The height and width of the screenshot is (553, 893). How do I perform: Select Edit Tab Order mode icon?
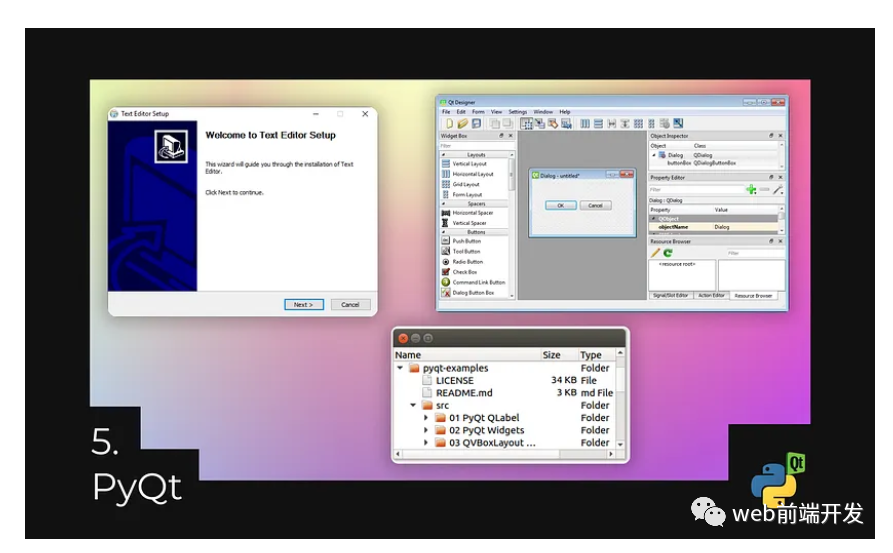[566, 123]
